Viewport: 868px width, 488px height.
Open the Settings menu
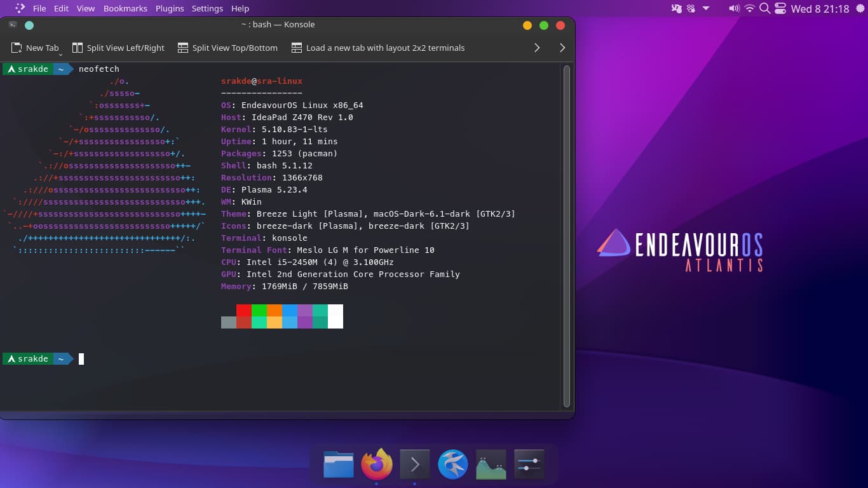(x=207, y=8)
